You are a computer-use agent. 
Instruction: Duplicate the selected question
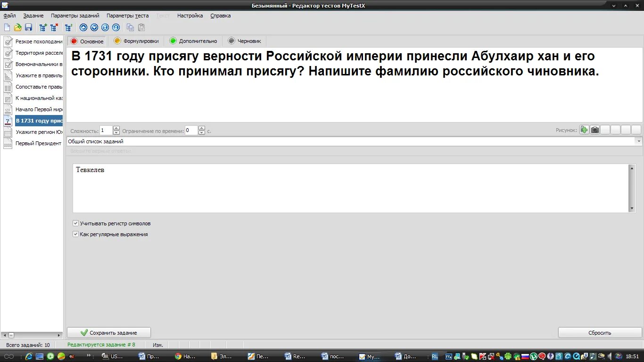[x=68, y=27]
